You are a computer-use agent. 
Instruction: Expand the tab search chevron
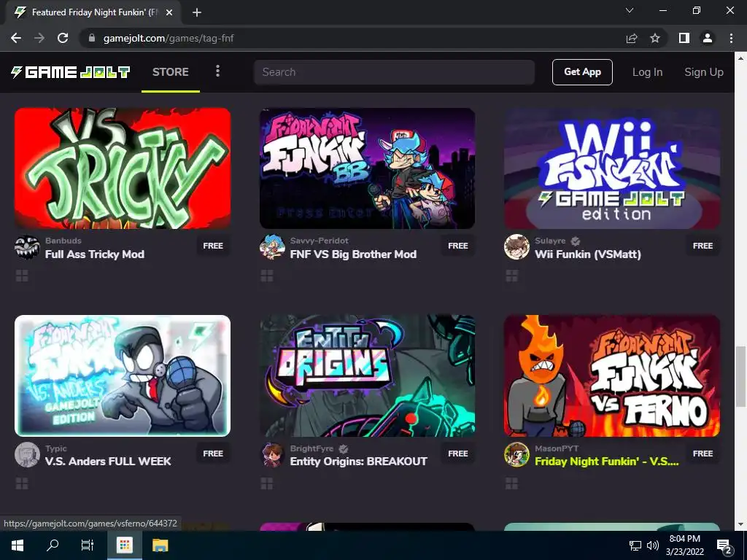[x=630, y=10]
